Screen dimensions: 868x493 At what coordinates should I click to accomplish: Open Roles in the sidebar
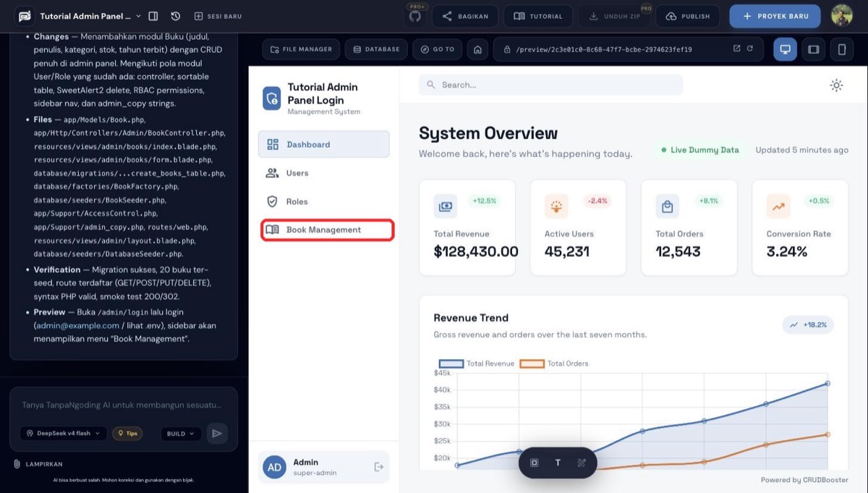point(323,201)
